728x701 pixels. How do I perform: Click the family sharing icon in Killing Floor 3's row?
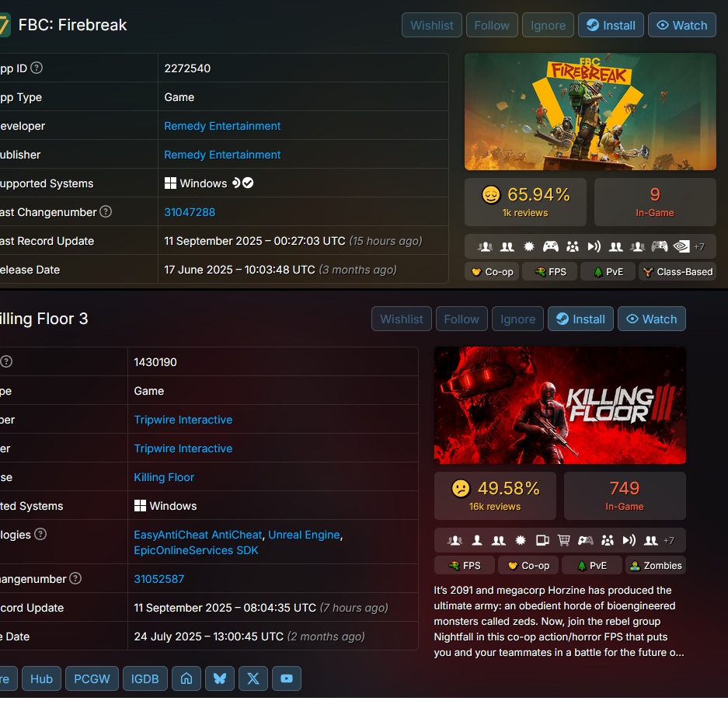click(x=608, y=540)
